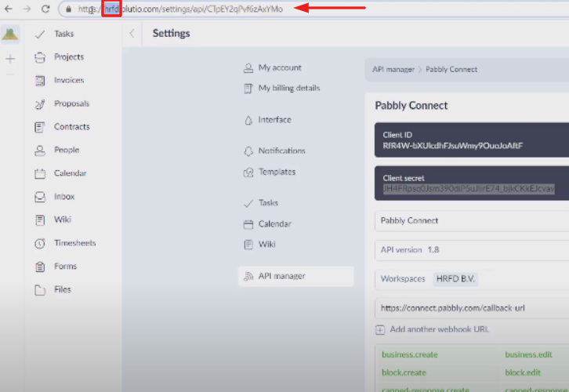
Task: Open the Files section
Action: point(63,289)
